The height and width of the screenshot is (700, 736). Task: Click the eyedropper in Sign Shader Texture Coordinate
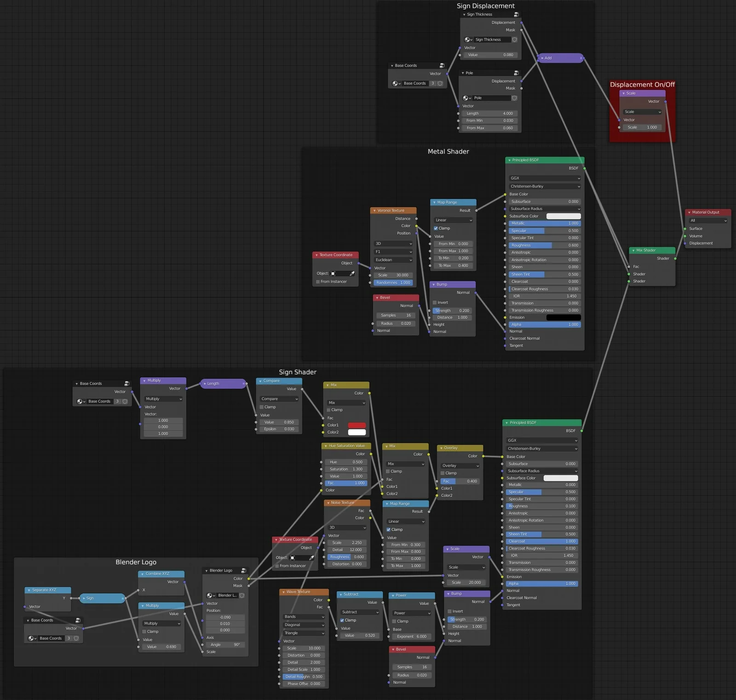point(311,557)
